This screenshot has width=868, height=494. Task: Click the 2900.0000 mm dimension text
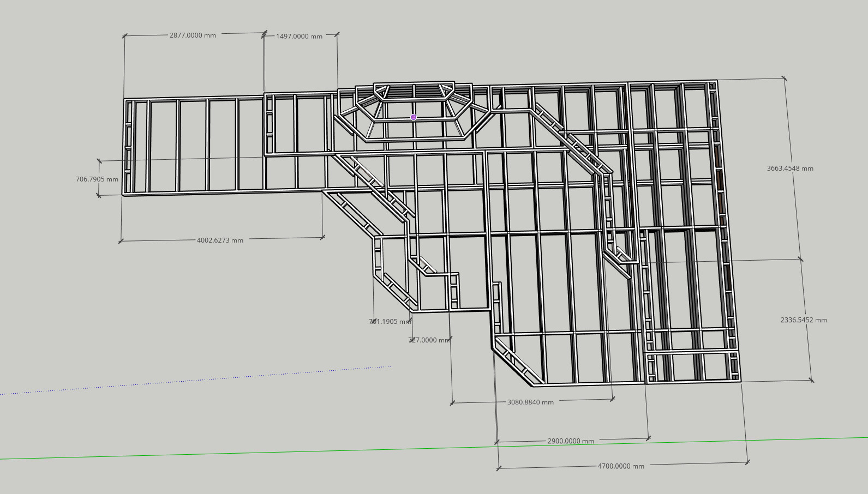(x=571, y=441)
